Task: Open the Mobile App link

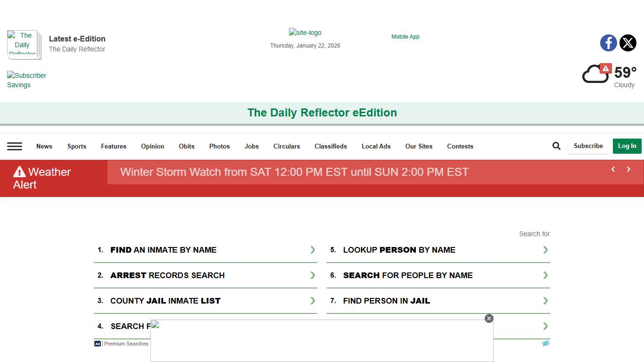Action: [405, 36]
